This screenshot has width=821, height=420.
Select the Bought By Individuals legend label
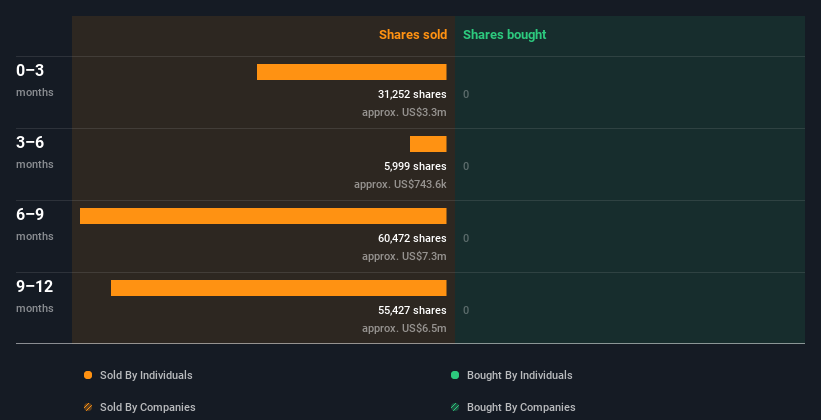(519, 375)
